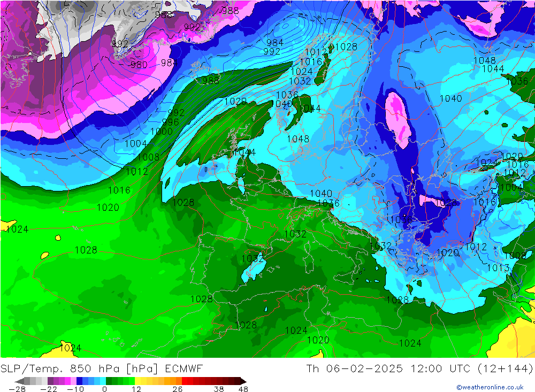The height and width of the screenshot is (392, 535).
Task: Select the (12+144) forecast hour label
Action: [505, 368]
